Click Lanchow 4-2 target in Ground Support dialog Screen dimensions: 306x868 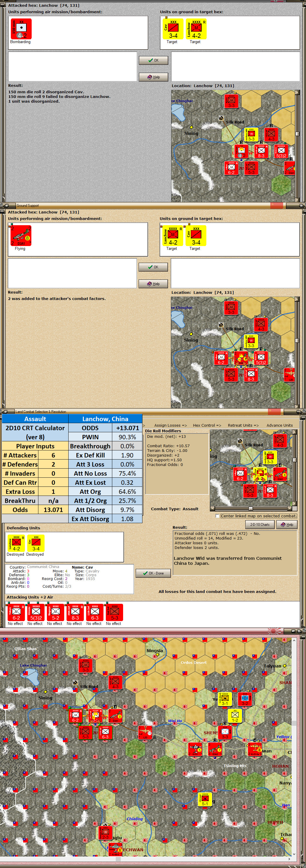click(x=173, y=235)
